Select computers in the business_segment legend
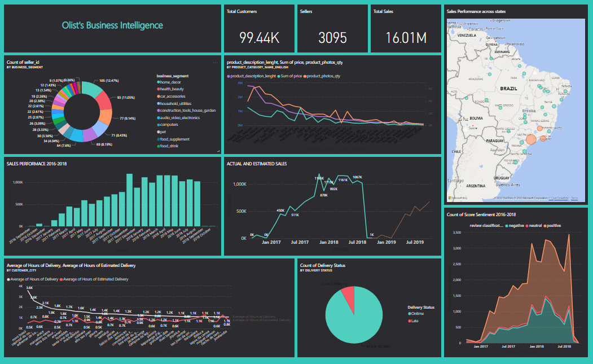593x364 pixels. (167, 125)
